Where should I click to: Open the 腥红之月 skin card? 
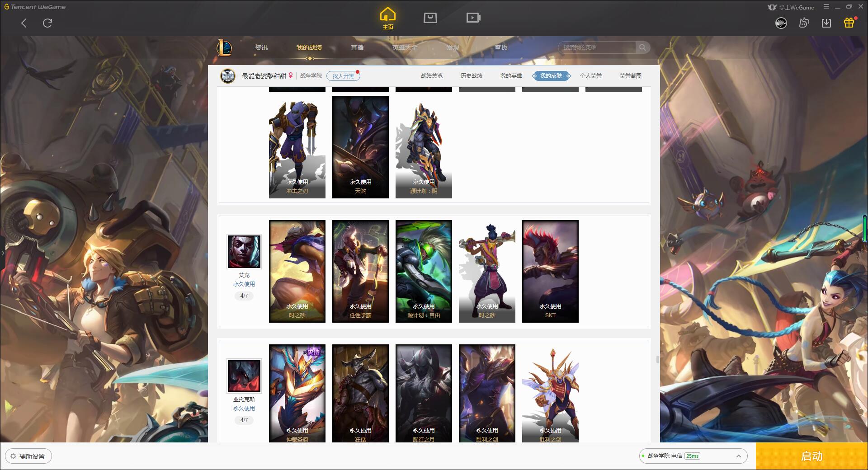point(424,393)
